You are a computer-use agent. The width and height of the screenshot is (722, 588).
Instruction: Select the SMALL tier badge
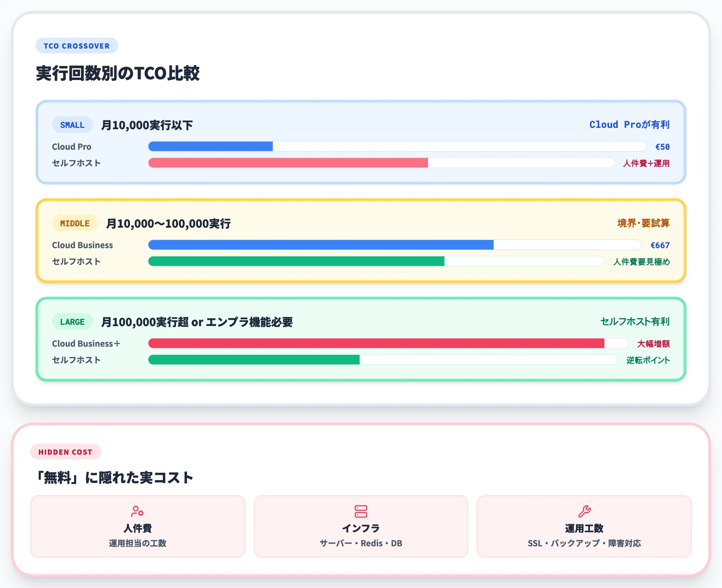(x=72, y=125)
